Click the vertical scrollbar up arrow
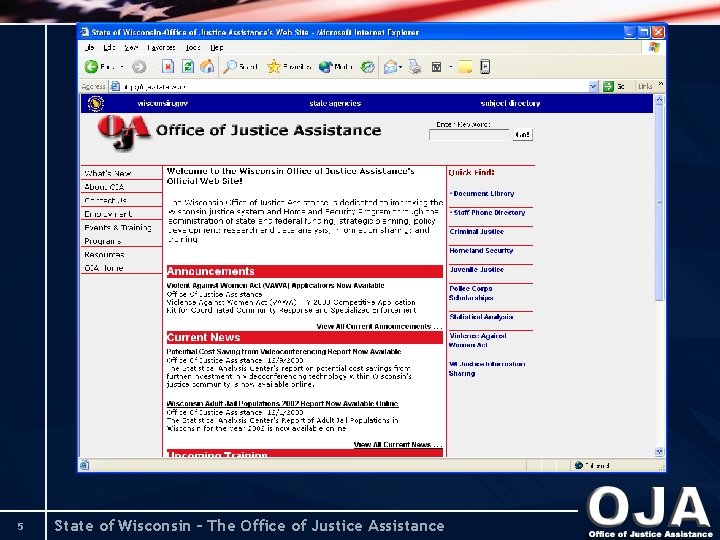720x540 pixels. (x=659, y=100)
